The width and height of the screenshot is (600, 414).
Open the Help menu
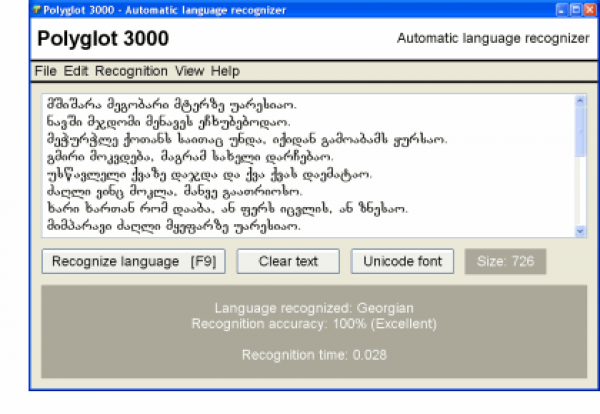pyautogui.click(x=225, y=71)
